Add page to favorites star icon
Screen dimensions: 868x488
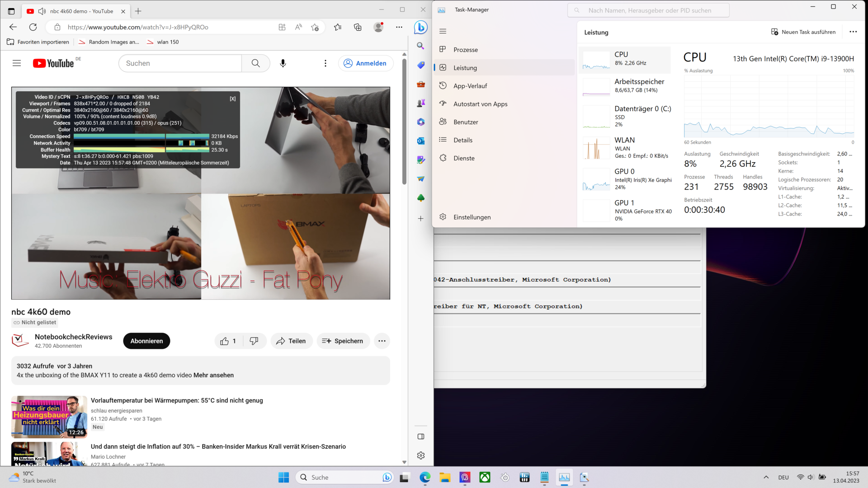tap(315, 27)
